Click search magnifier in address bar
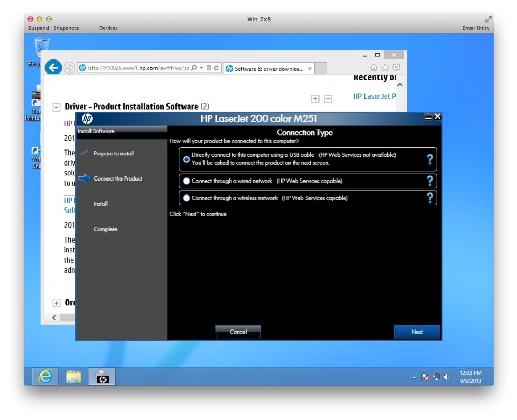517x420 pixels. coord(194,68)
